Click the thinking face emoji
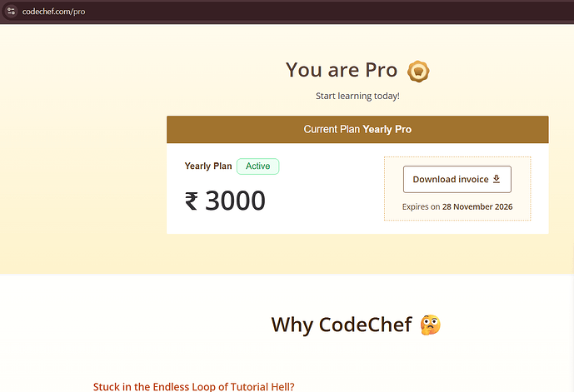 point(430,325)
